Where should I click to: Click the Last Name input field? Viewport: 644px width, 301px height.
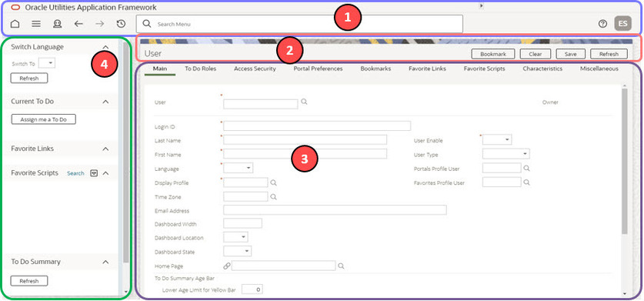305,140
